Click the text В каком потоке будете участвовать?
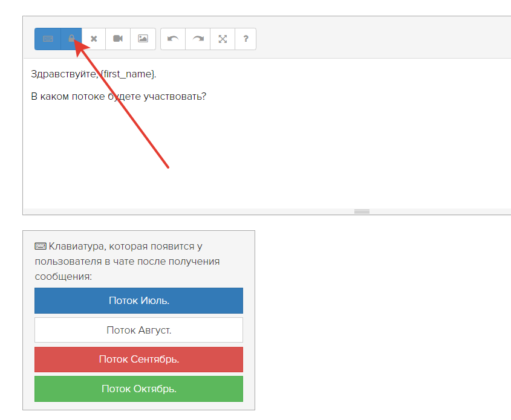This screenshot has height=420, width=511. (119, 96)
